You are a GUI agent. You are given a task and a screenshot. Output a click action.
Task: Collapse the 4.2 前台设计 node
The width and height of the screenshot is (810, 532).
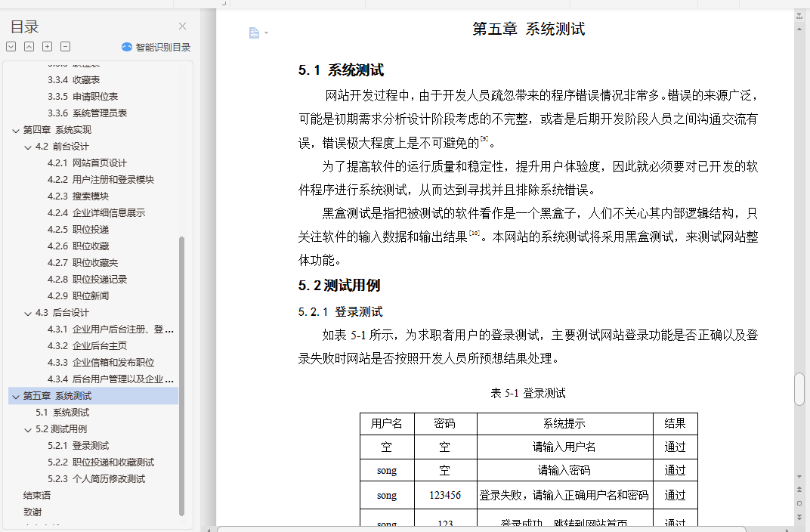point(28,147)
